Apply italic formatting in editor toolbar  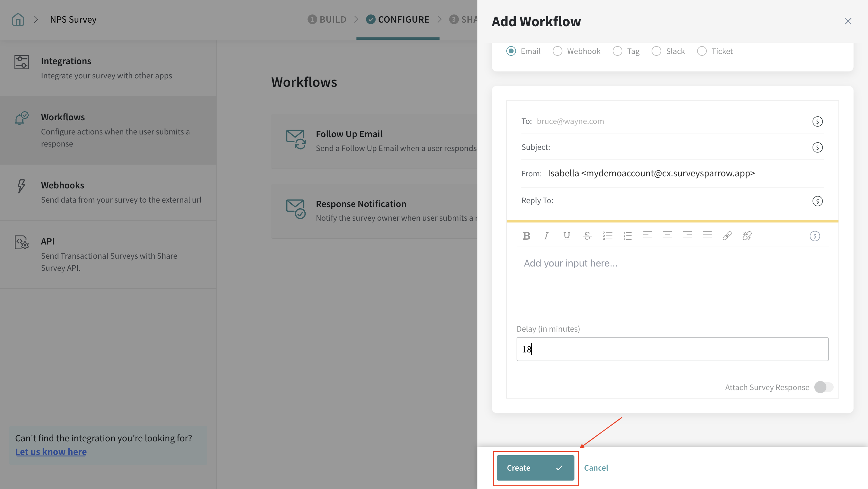(546, 236)
